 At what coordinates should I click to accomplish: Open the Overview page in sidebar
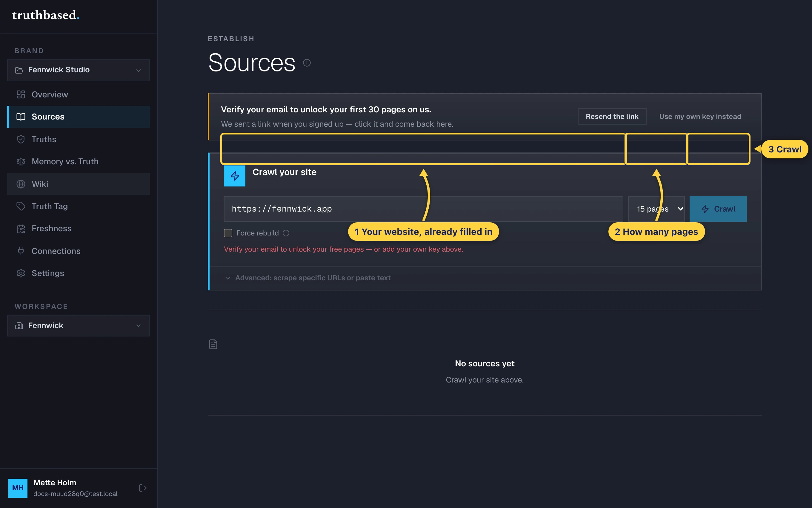[79, 94]
